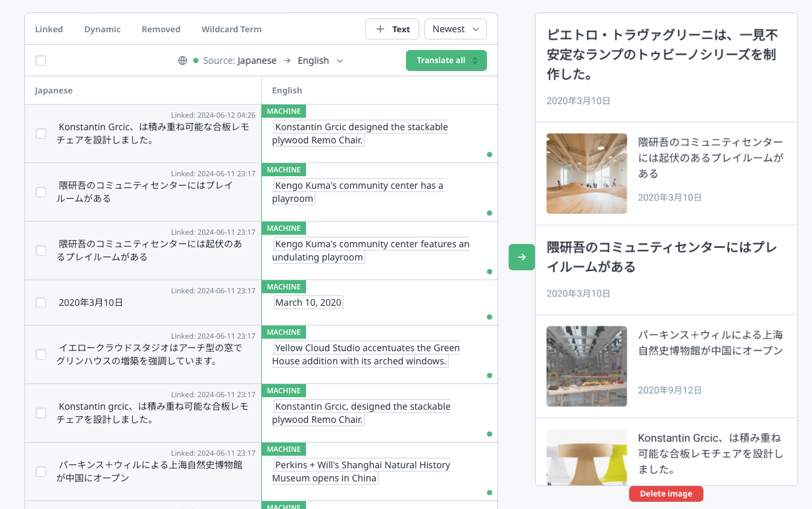Click Konstantin Grcic article title in preview
The image size is (812, 509).
[711, 454]
